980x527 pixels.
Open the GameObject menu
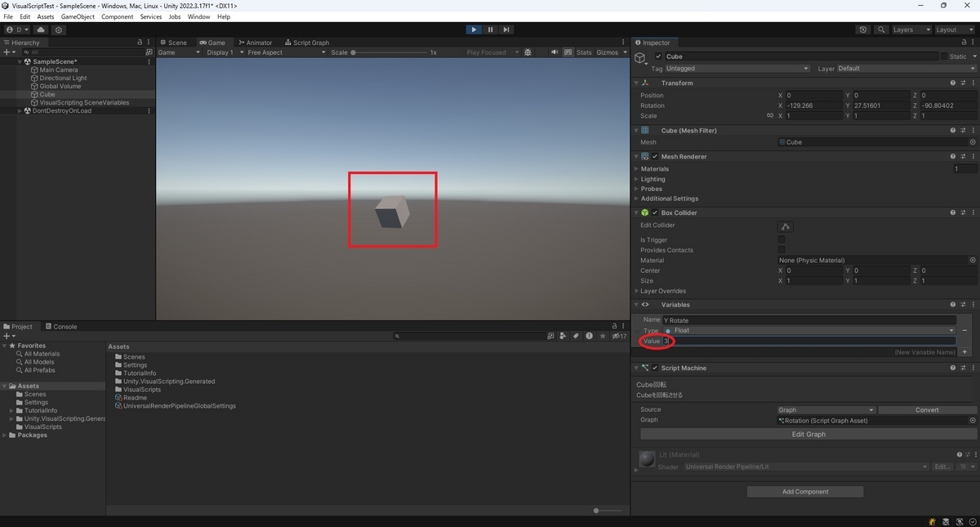[x=78, y=16]
